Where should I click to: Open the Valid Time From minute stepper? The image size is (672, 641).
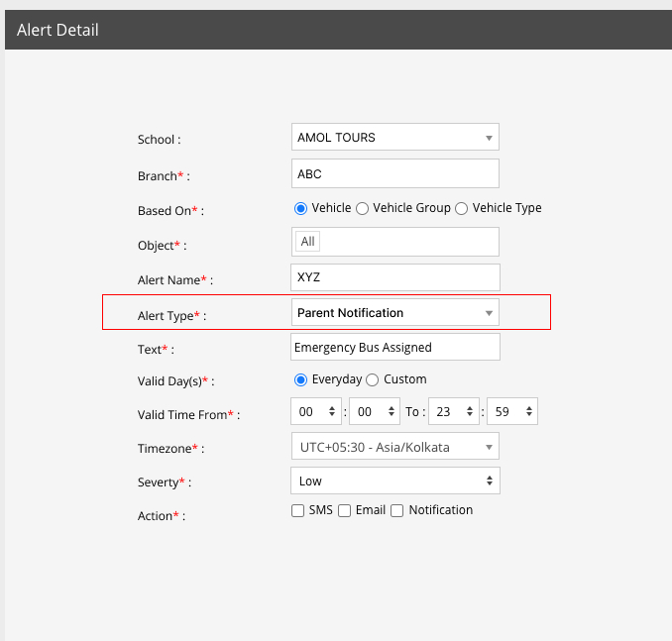[x=374, y=412]
